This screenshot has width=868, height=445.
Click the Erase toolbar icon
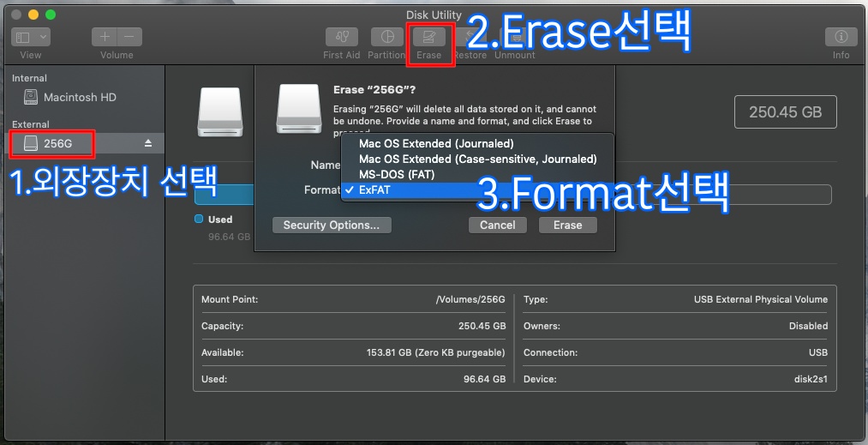pyautogui.click(x=429, y=37)
